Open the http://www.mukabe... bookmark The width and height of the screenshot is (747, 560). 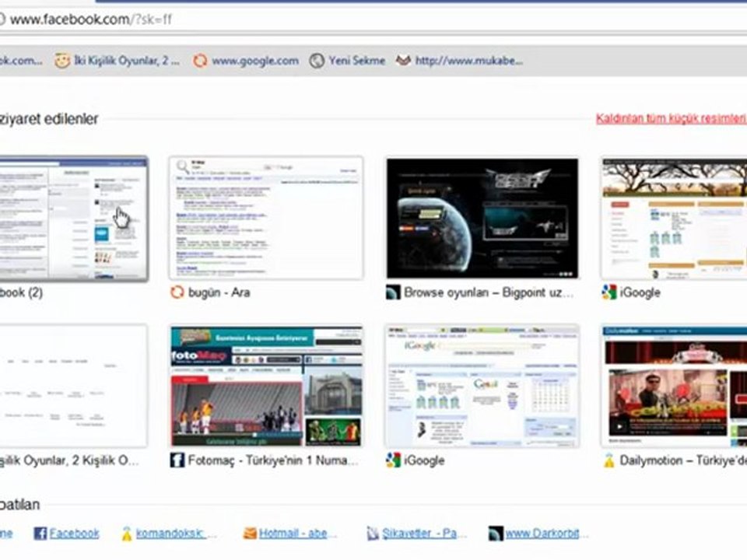tap(468, 61)
